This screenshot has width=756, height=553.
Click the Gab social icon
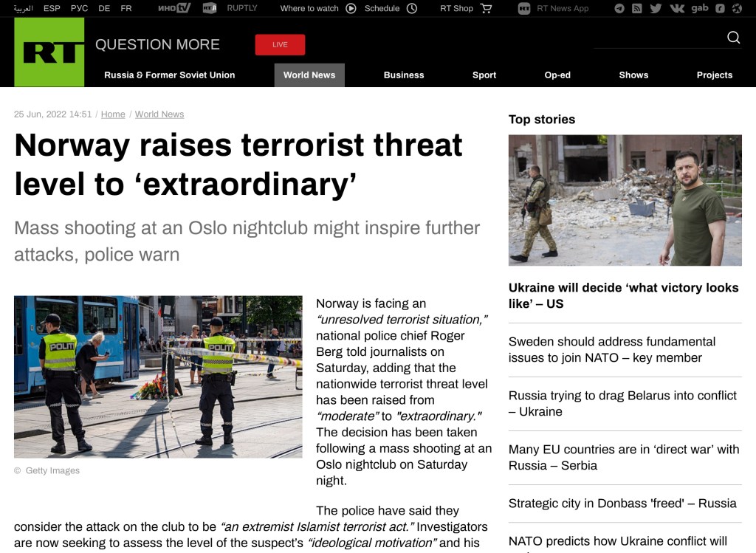(x=699, y=9)
